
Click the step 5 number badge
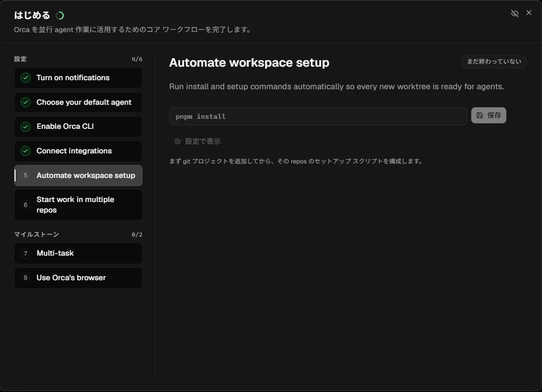click(x=26, y=175)
